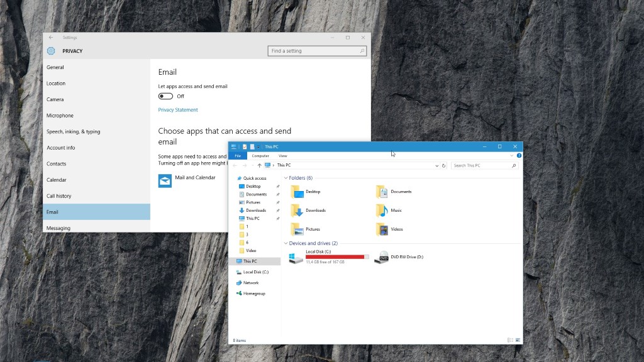Image resolution: width=644 pixels, height=362 pixels.
Task: Select Camera in Privacy settings
Action: pyautogui.click(x=96, y=99)
